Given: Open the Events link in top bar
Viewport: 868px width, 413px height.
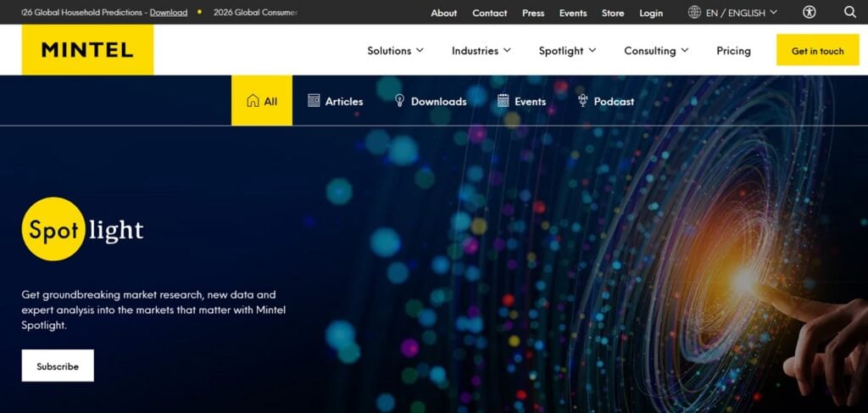Looking at the screenshot, I should pos(573,13).
